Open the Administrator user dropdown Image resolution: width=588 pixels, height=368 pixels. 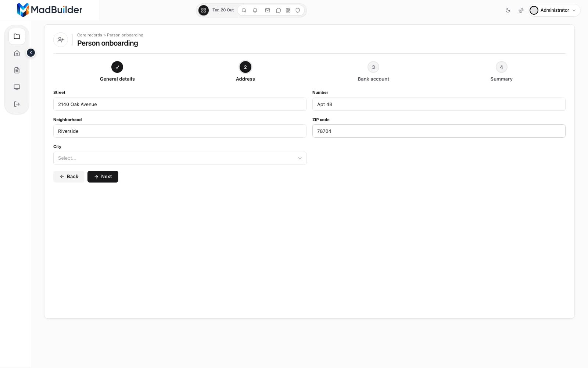pyautogui.click(x=555, y=10)
